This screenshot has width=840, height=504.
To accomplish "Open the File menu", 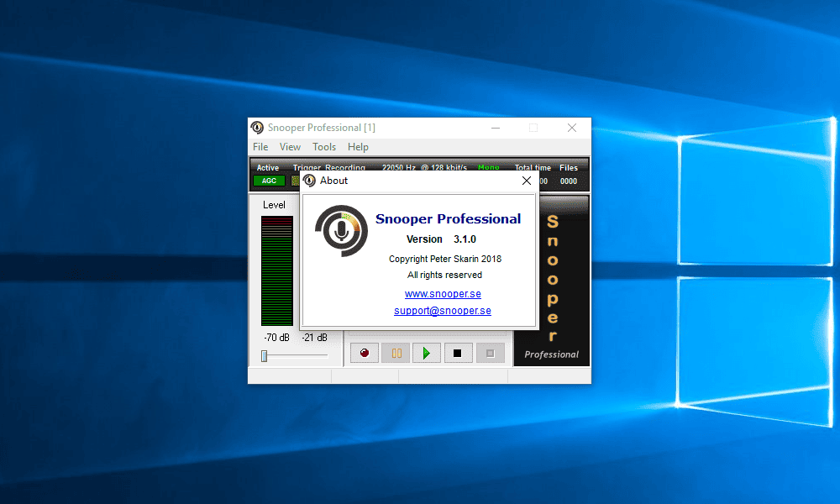I will pyautogui.click(x=260, y=147).
